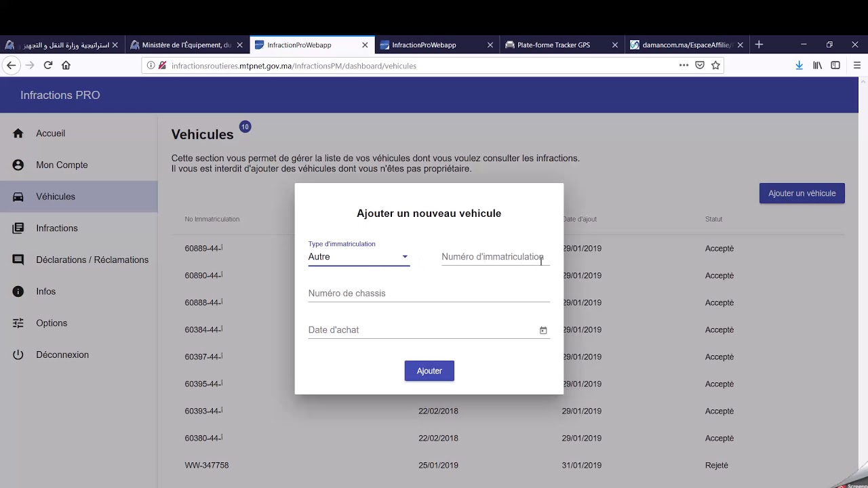868x488 pixels.
Task: Click date 25/01/2019 in table
Action: pos(438,465)
